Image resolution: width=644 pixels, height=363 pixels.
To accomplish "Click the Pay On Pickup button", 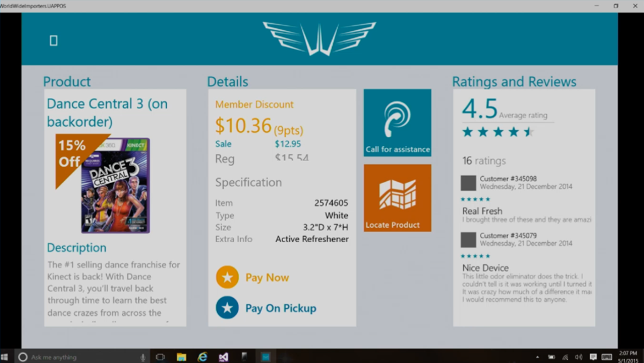I will pos(266,308).
